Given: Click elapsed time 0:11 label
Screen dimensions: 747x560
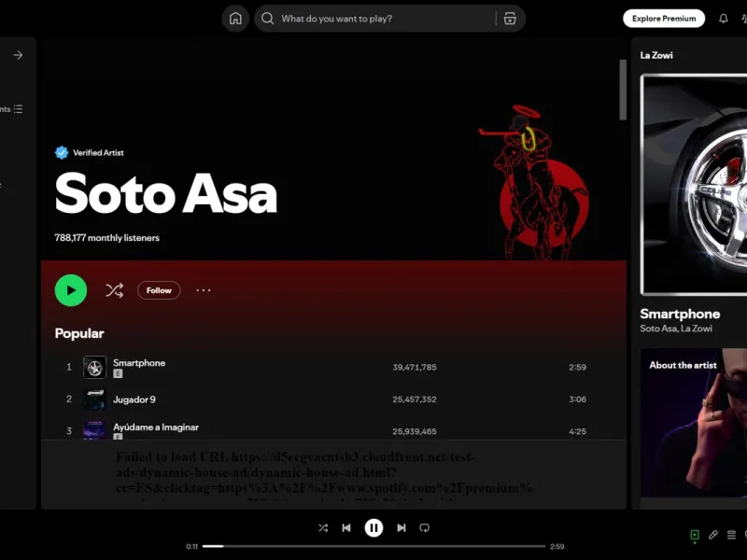Looking at the screenshot, I should click(x=192, y=547).
